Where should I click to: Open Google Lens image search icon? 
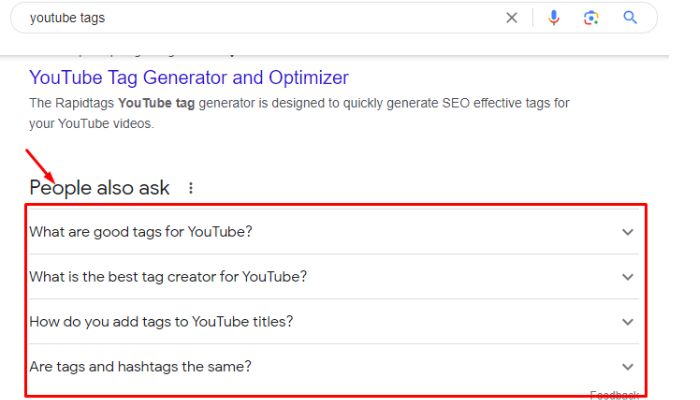pyautogui.click(x=592, y=18)
